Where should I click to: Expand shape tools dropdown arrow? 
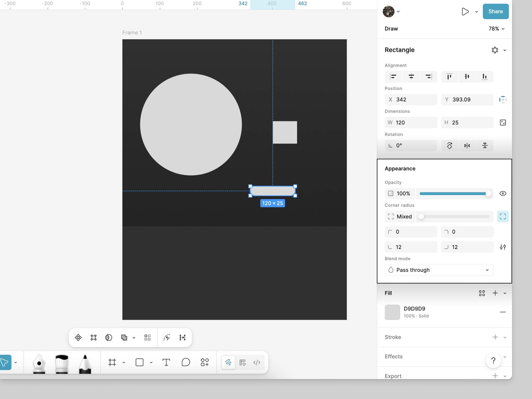pos(151,362)
